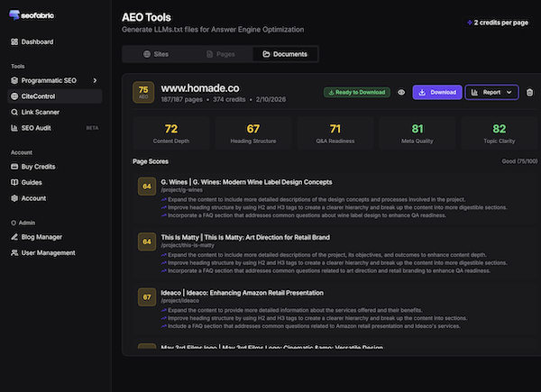Click the Account gear icon
This screenshot has height=392, width=541.
14,198
